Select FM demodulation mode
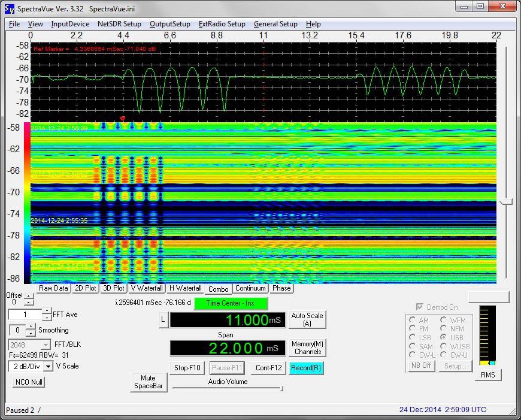The width and height of the screenshot is (521, 420). tap(413, 328)
